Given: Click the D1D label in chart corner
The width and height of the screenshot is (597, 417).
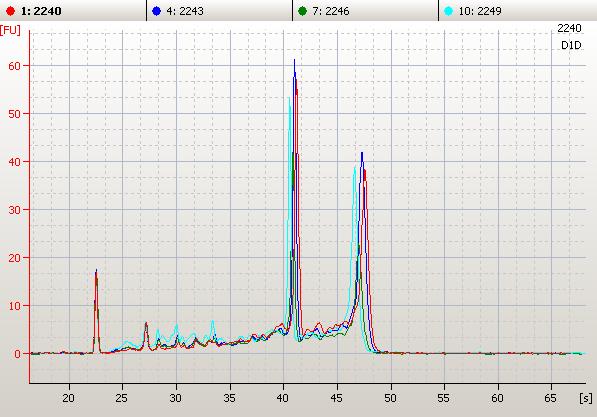Looking at the screenshot, I should 571,45.
